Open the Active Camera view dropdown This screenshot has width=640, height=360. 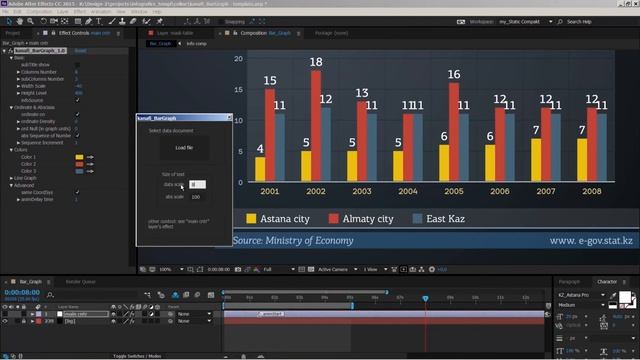[x=338, y=269]
